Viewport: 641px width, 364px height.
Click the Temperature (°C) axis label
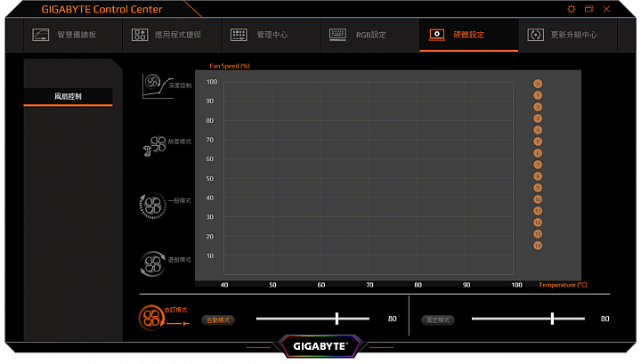[563, 285]
